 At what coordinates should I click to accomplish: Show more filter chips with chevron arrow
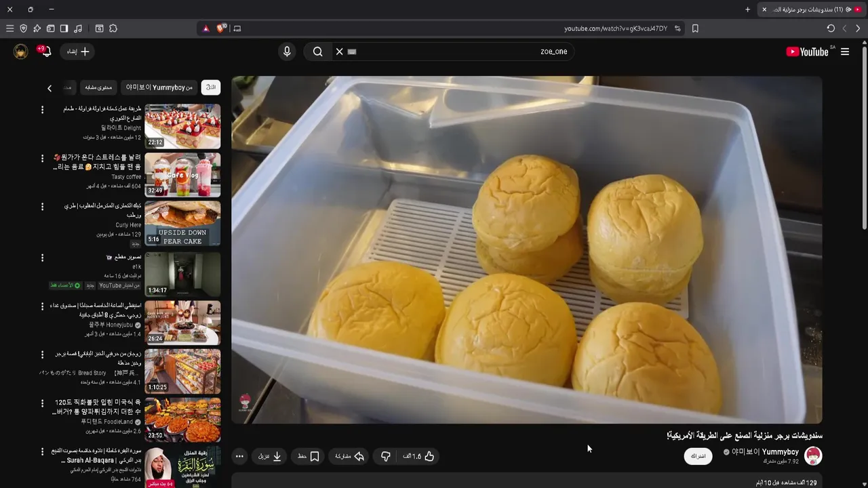[50, 88]
